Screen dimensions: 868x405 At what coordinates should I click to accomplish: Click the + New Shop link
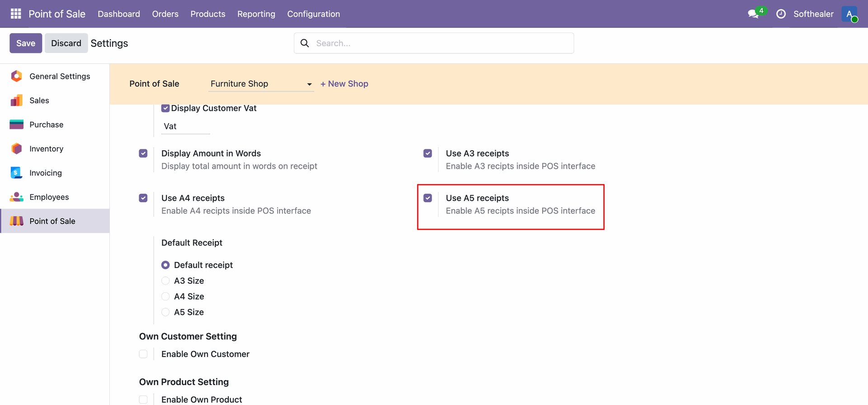pyautogui.click(x=344, y=84)
